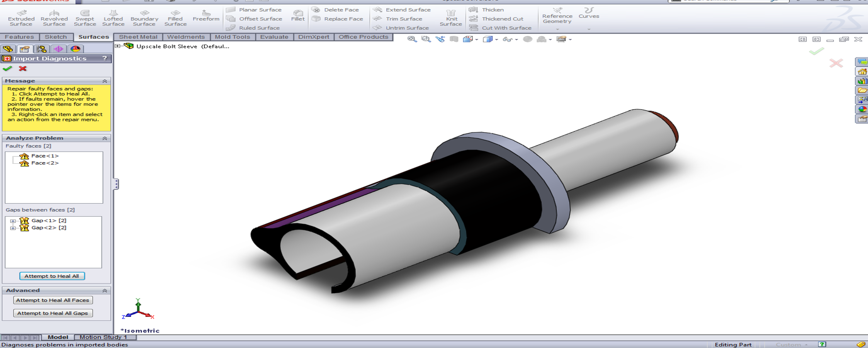Go back to the Previous View

tap(440, 39)
